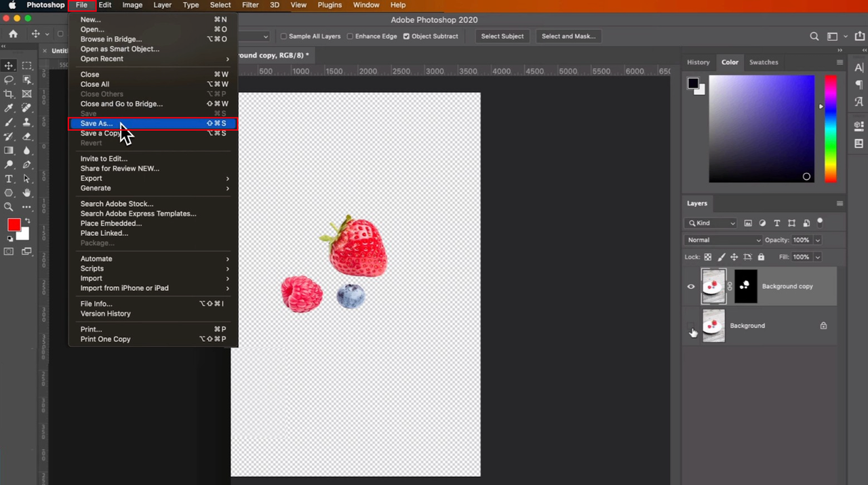Viewport: 868px width, 485px height.
Task: Select the Move tool in the toolbar
Action: [x=9, y=66]
